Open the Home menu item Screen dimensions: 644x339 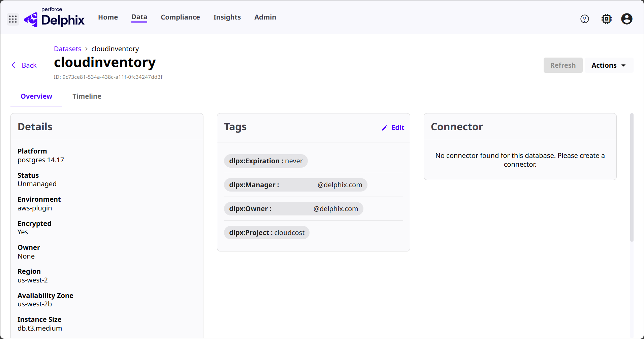click(108, 17)
